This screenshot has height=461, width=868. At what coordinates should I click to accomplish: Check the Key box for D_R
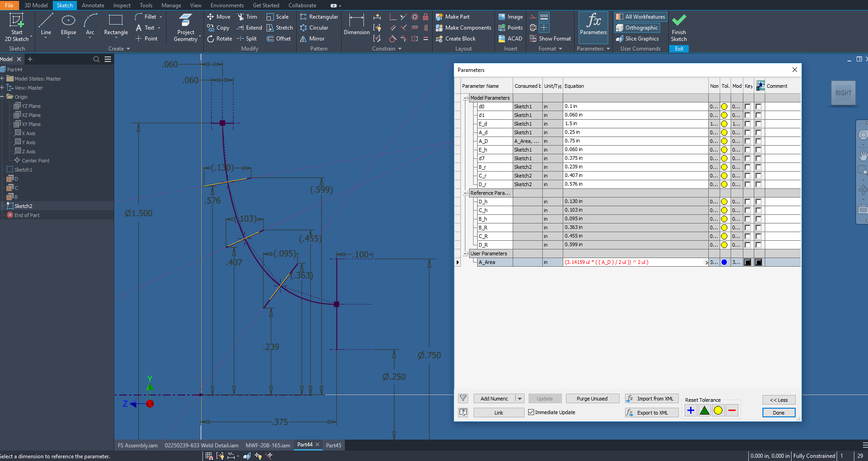(x=747, y=245)
